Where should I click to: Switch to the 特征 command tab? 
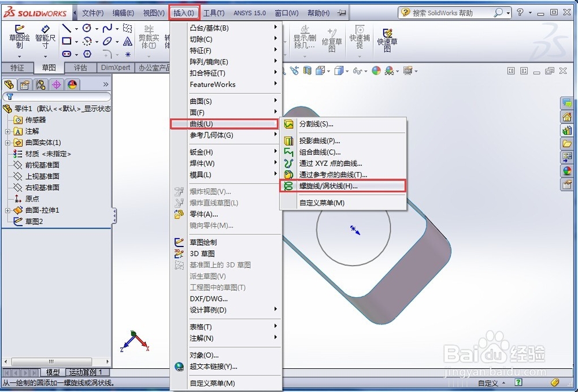tap(17, 68)
